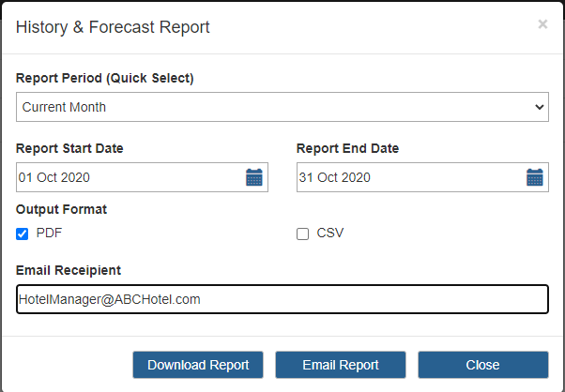This screenshot has height=392, width=565.
Task: Select the Current Month text in the dropdown
Action: (64, 107)
